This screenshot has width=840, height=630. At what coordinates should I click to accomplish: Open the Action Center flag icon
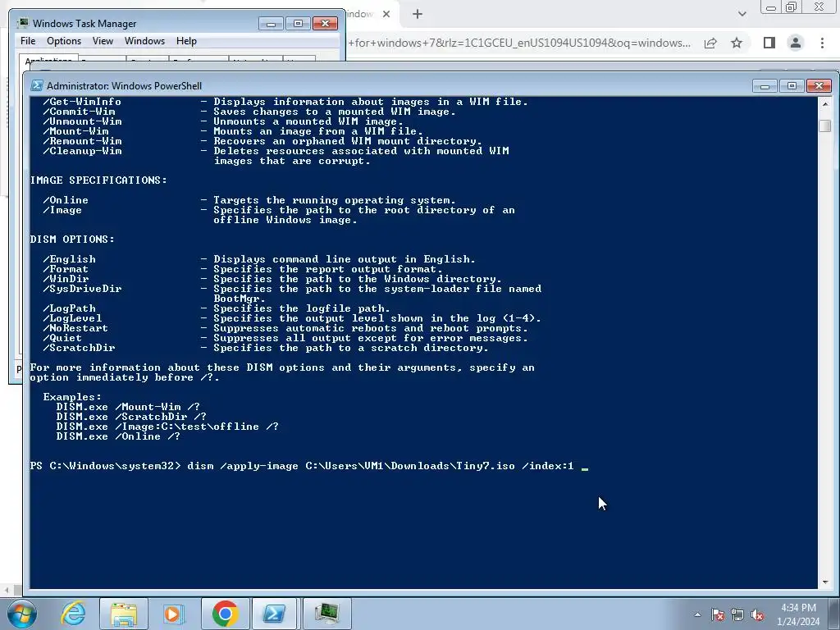pos(718,614)
